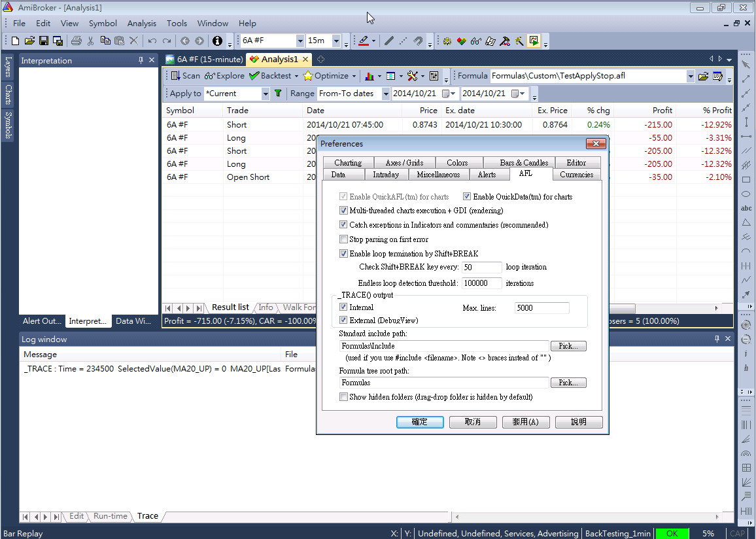Click the Scan button in Analysis toolbar
The image size is (756, 539).
[x=186, y=76]
